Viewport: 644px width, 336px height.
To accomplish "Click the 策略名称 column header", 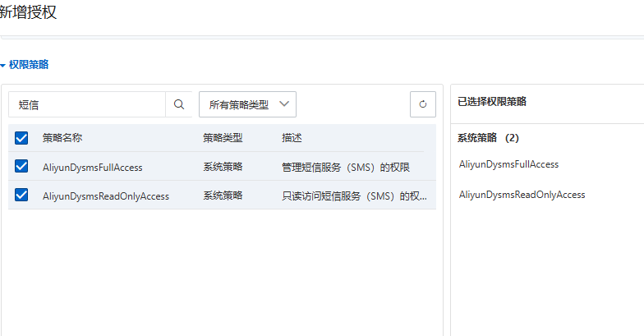I will (x=62, y=138).
